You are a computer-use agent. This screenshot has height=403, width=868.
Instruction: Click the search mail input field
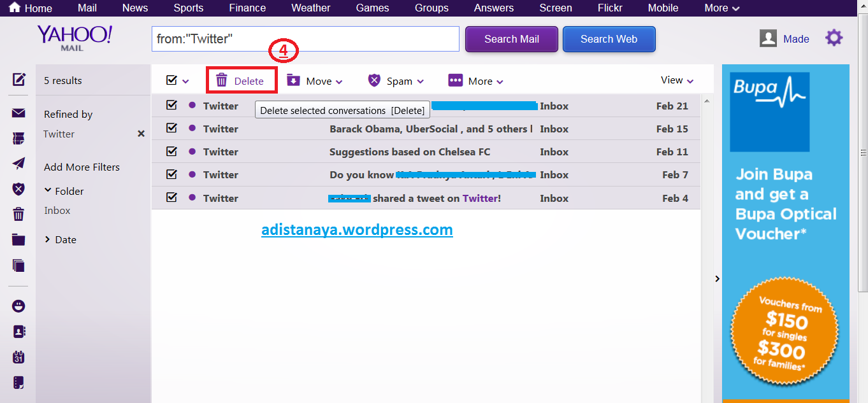305,39
